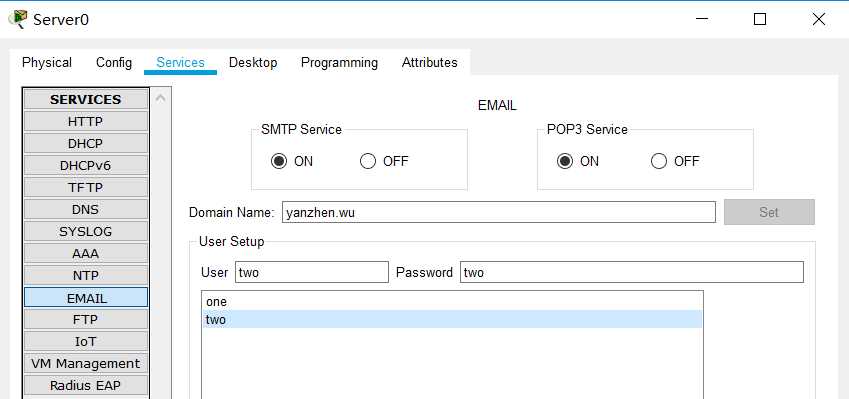Open the DHCP service settings
This screenshot has width=849, height=399.
pos(86,143)
